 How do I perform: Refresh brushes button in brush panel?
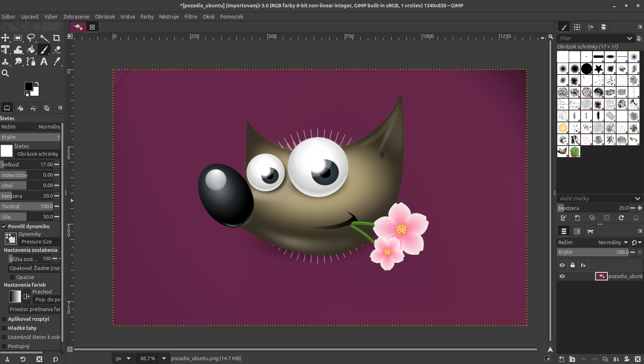(x=621, y=218)
